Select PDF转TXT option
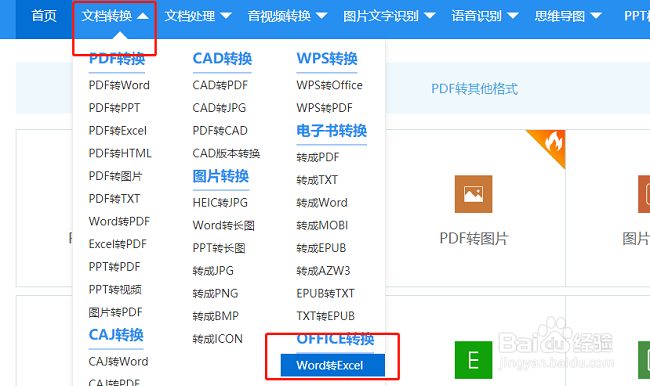The image size is (650, 386). coord(114,199)
